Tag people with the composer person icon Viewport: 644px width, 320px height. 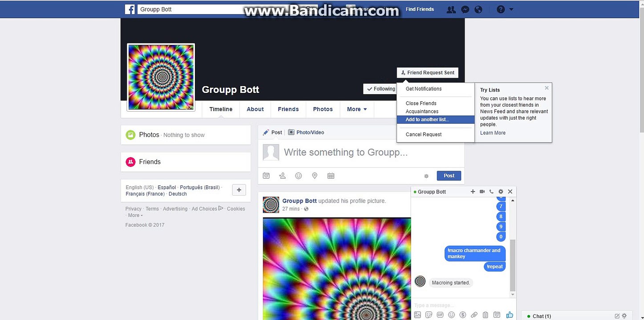(x=282, y=176)
